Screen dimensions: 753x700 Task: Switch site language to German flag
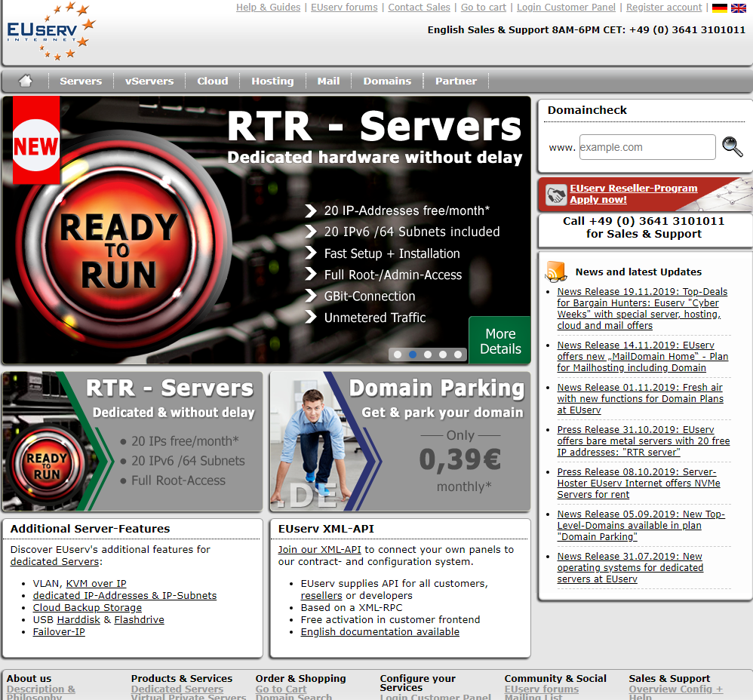(x=720, y=8)
